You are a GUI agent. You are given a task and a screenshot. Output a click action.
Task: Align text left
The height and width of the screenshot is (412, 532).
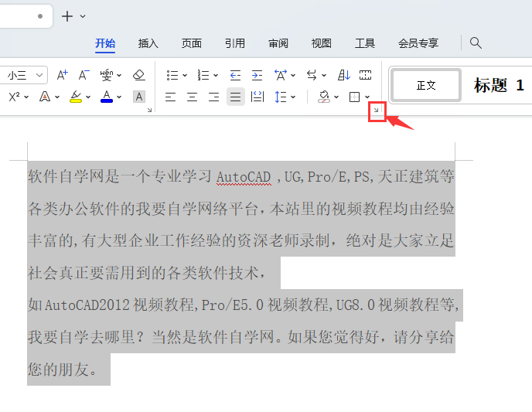[x=170, y=97]
